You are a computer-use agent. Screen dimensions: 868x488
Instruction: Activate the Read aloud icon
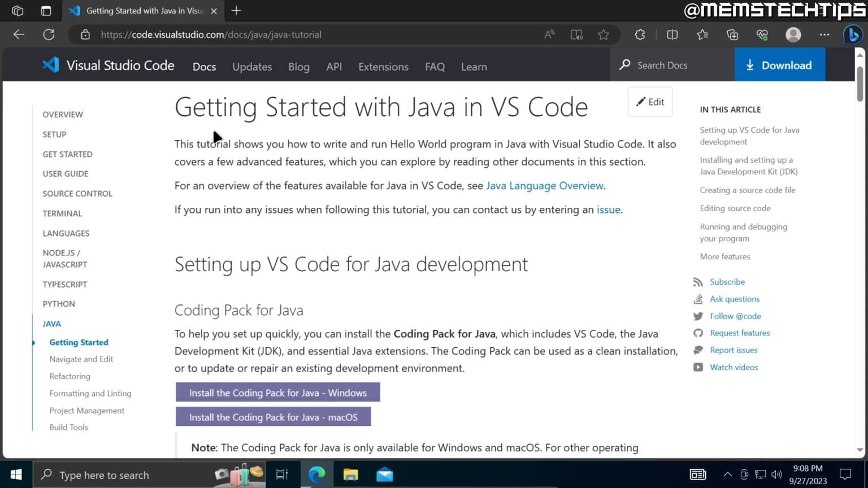[x=549, y=34]
